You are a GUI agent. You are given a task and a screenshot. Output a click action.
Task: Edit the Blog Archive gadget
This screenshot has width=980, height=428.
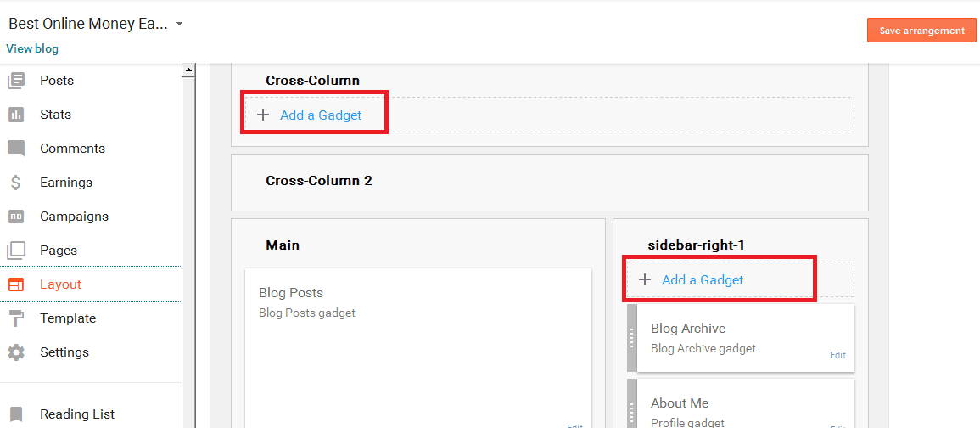[837, 355]
